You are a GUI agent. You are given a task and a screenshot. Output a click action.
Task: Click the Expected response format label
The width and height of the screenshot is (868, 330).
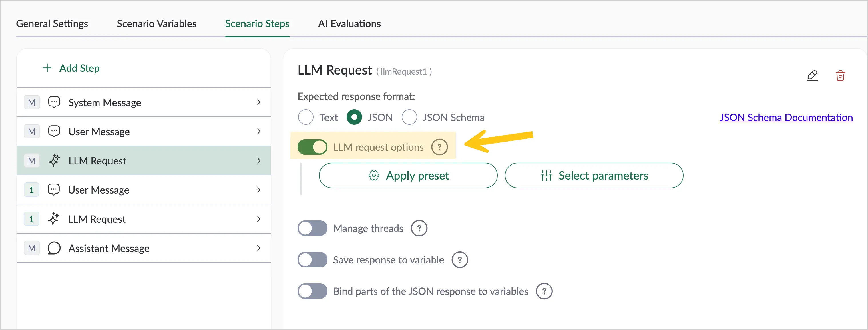click(356, 96)
